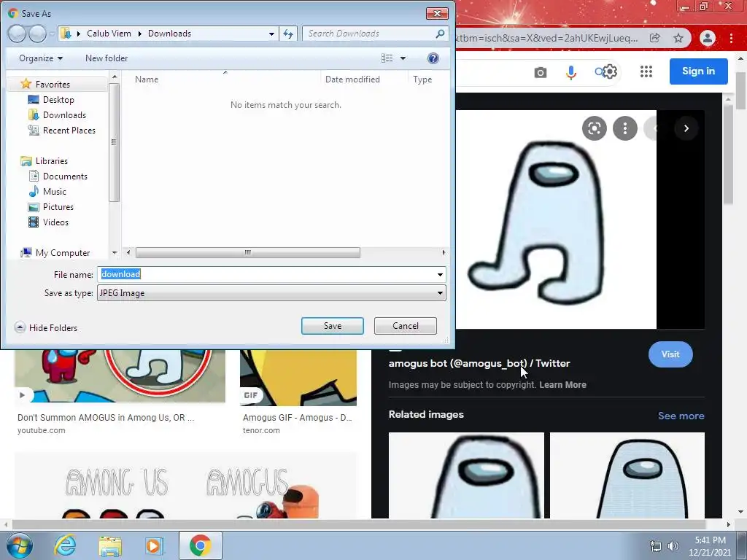This screenshot has height=560, width=747.
Task: Open the Pictures library
Action: (58, 206)
